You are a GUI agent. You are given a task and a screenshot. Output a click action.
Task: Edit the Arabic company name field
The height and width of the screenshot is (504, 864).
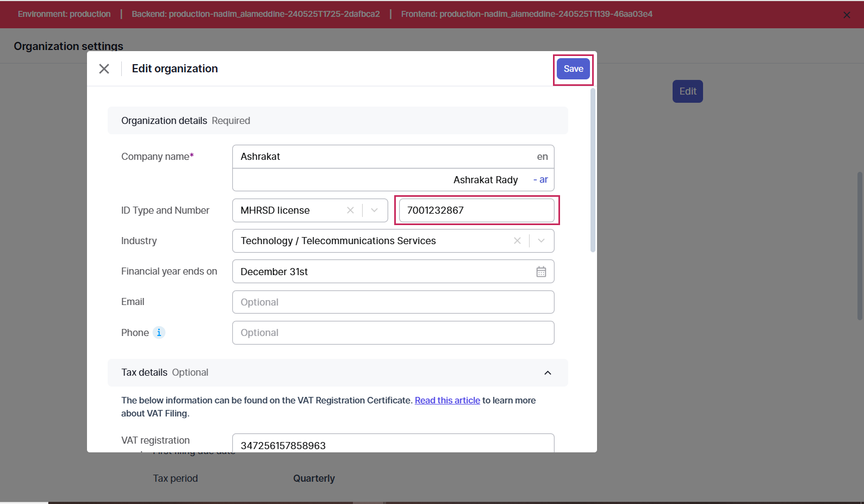(x=393, y=179)
